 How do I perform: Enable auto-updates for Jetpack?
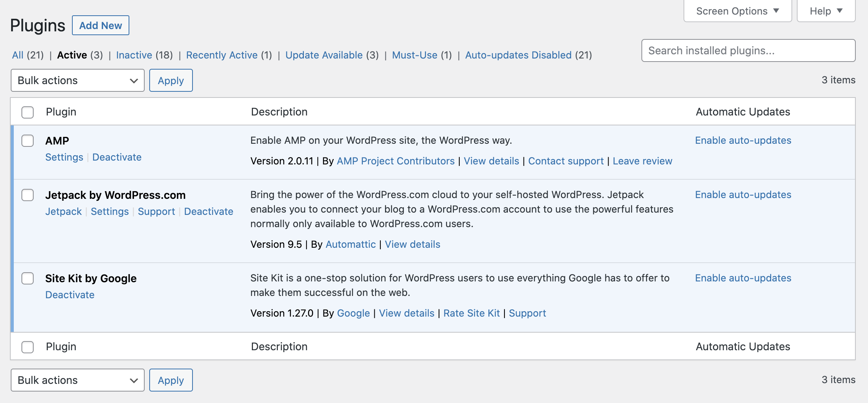click(x=743, y=195)
